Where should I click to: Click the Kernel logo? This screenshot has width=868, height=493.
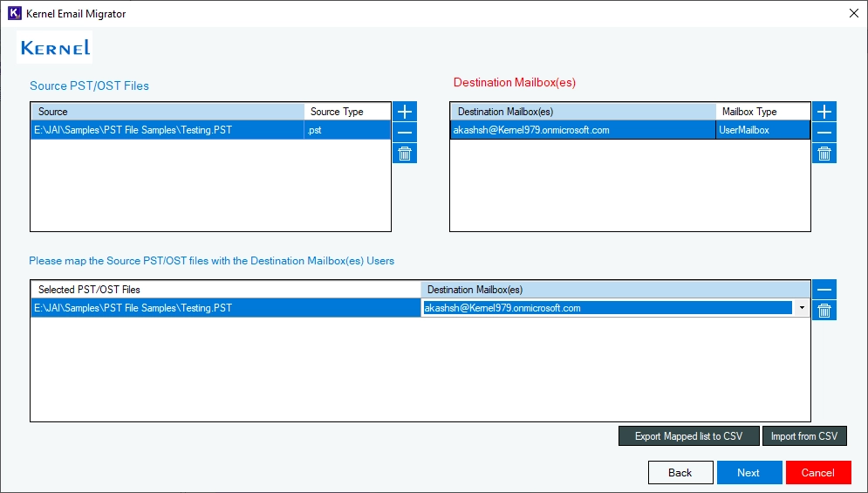[x=55, y=48]
